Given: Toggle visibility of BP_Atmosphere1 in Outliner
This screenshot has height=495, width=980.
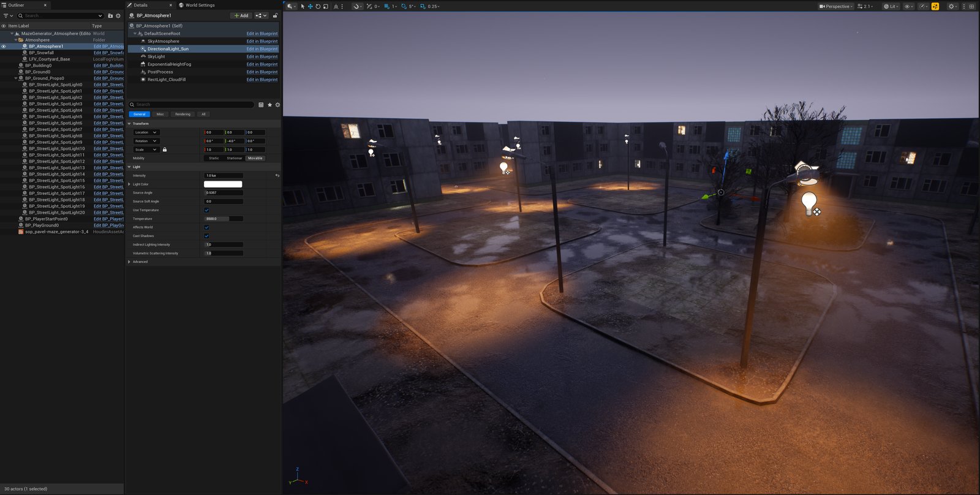Looking at the screenshot, I should click(4, 47).
